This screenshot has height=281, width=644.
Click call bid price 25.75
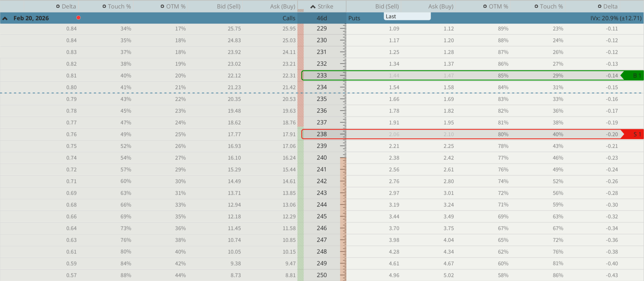coord(234,29)
